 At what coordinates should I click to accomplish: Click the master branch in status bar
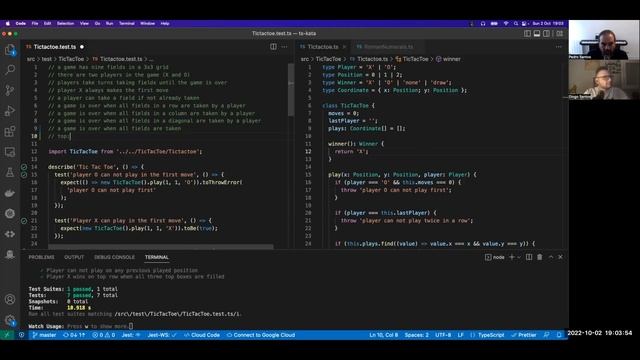click(x=44, y=335)
